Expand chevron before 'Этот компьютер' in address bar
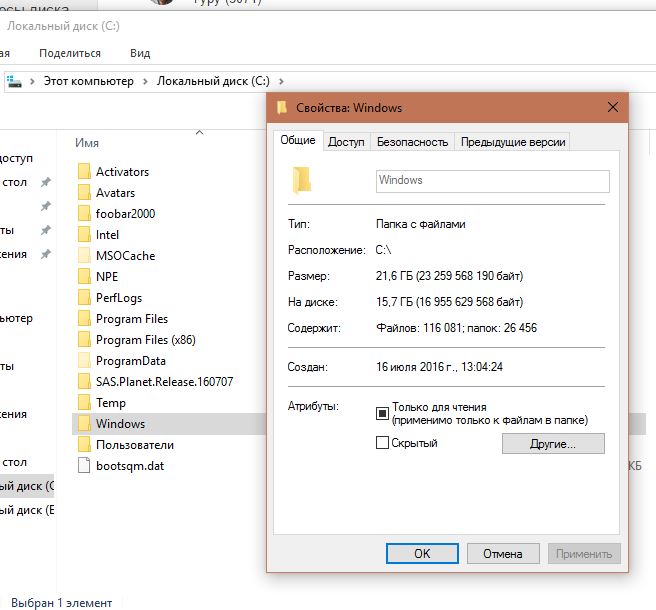Image resolution: width=656 pixels, height=610 pixels. click(32, 81)
